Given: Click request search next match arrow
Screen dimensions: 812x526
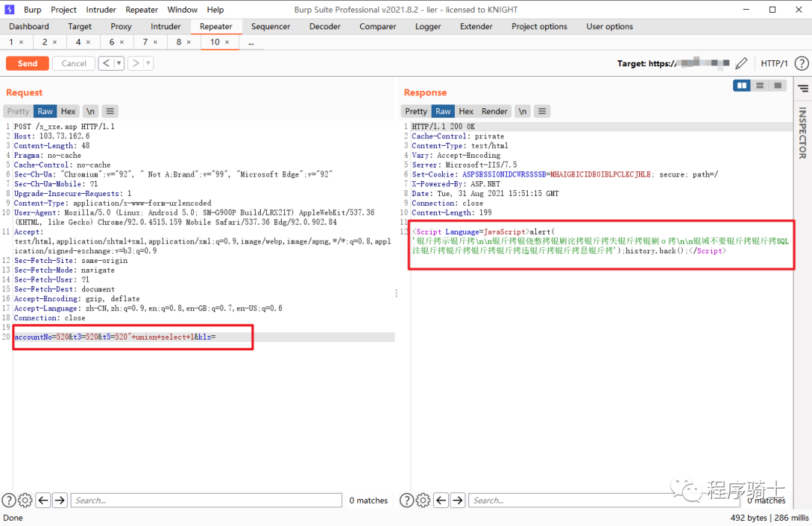Looking at the screenshot, I should [x=60, y=500].
